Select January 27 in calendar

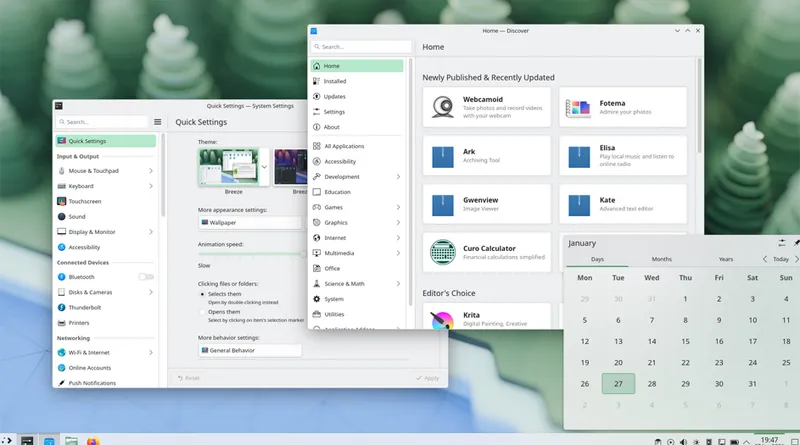pos(618,384)
